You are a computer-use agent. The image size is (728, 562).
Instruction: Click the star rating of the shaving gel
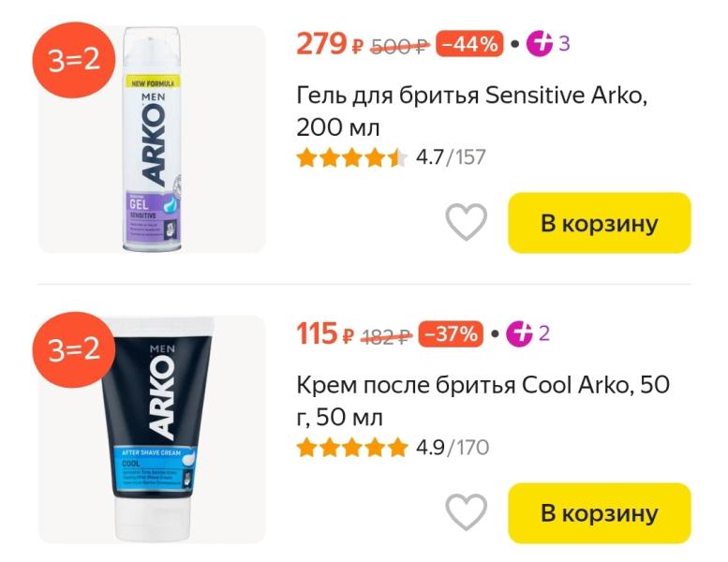tap(352, 157)
